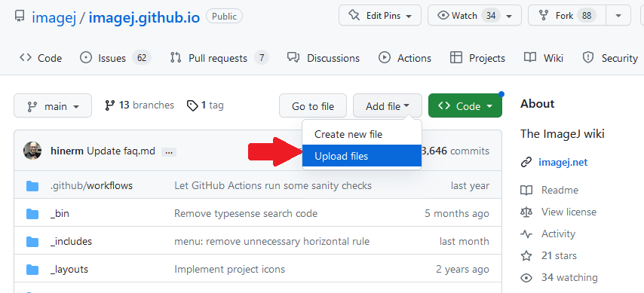
Task: View the 1 tag link
Action: (205, 105)
